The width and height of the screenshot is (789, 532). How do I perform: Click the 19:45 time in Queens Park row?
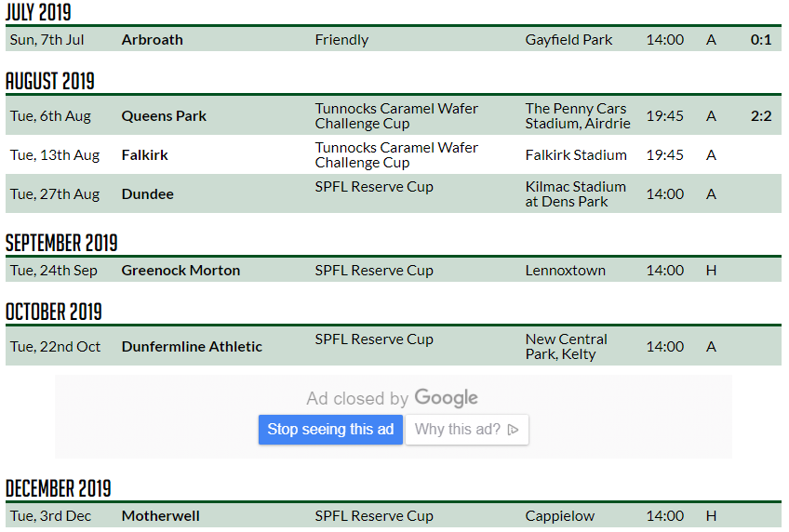664,116
